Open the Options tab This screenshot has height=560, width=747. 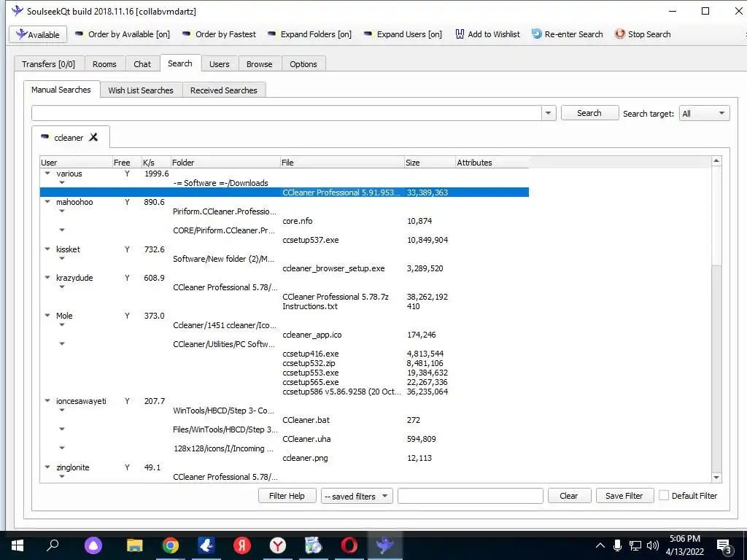303,64
